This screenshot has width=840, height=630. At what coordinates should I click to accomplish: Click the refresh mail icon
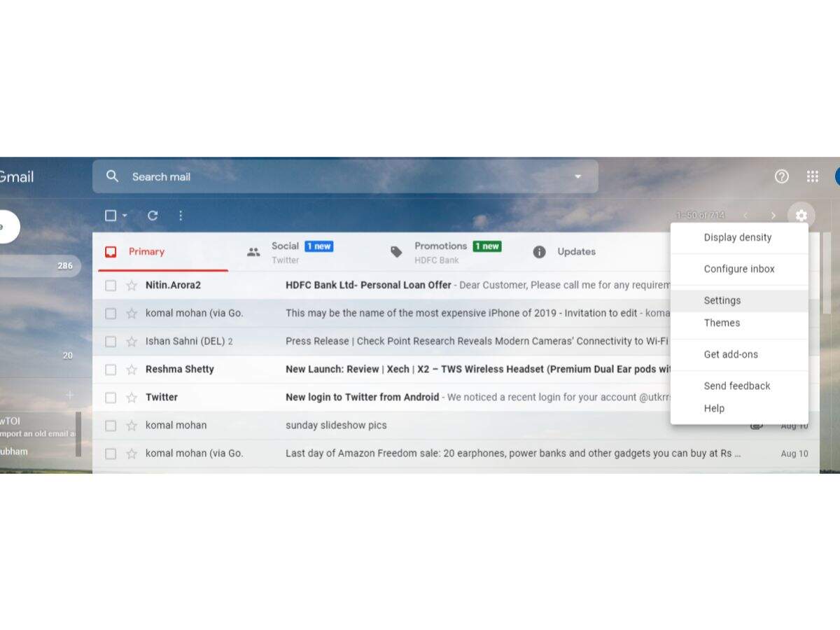click(x=153, y=216)
